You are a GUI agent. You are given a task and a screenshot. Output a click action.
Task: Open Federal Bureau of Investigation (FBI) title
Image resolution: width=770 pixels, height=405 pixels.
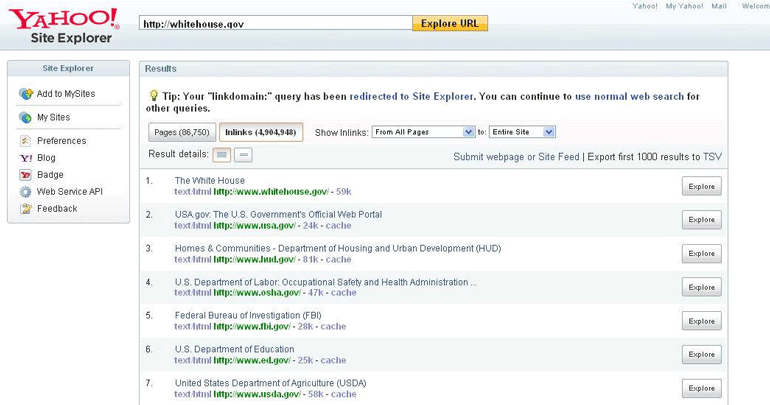tap(248, 316)
